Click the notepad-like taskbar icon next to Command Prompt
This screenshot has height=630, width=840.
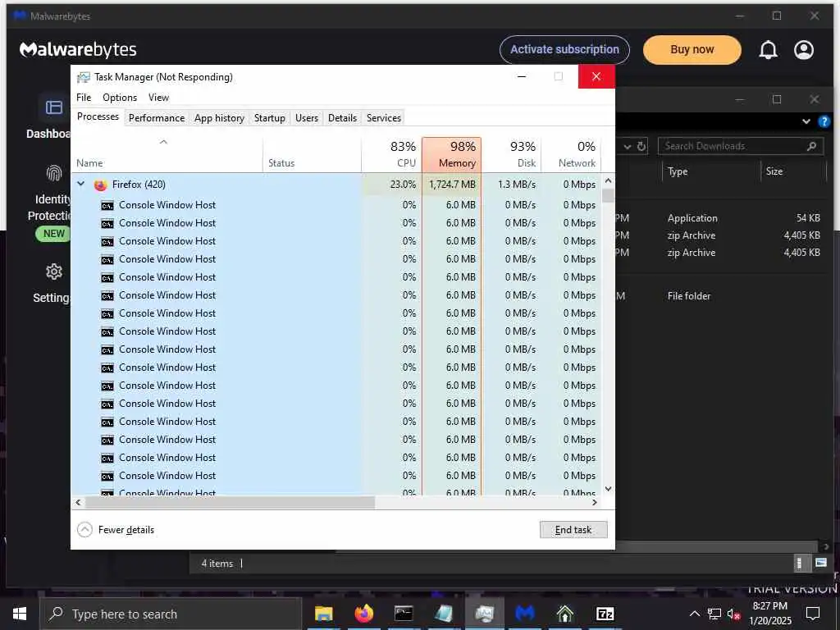[x=444, y=614]
